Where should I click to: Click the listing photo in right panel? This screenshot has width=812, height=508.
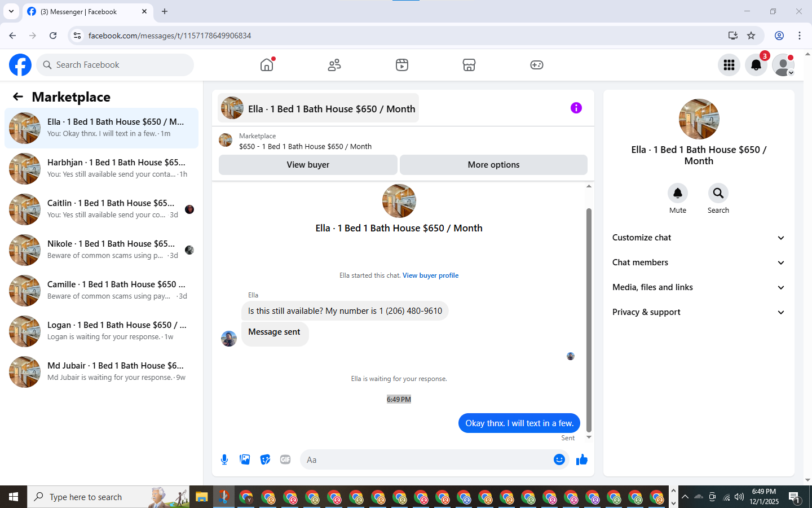tap(699, 119)
